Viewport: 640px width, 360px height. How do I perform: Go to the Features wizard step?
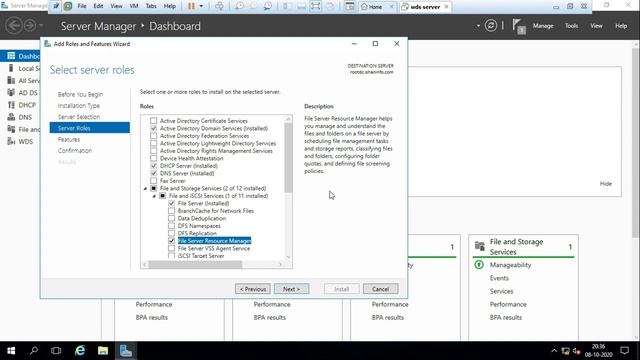click(69, 140)
